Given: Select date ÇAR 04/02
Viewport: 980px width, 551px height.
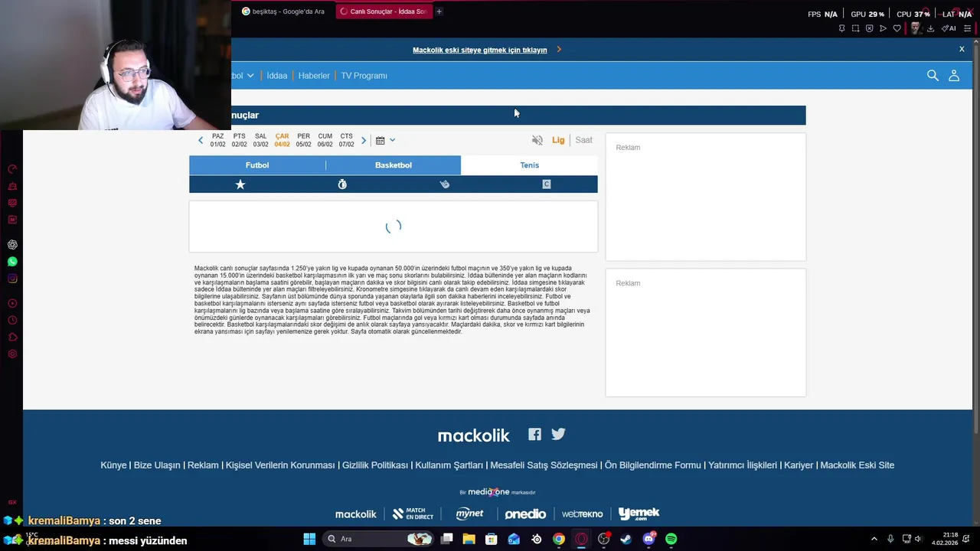Looking at the screenshot, I should click(x=283, y=140).
